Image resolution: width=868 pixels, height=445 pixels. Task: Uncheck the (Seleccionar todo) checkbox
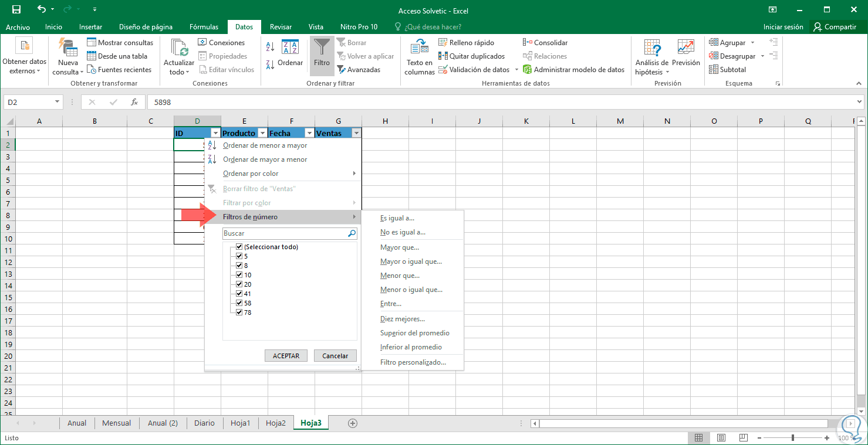click(239, 247)
